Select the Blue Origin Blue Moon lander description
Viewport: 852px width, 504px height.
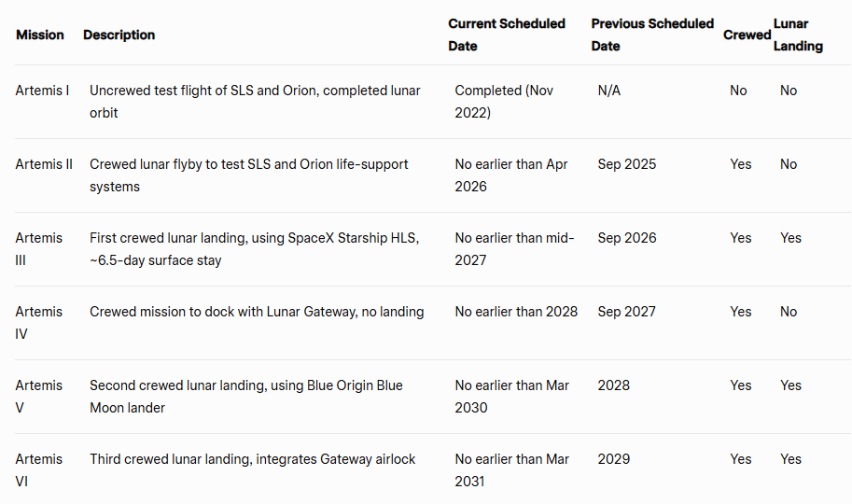[246, 397]
